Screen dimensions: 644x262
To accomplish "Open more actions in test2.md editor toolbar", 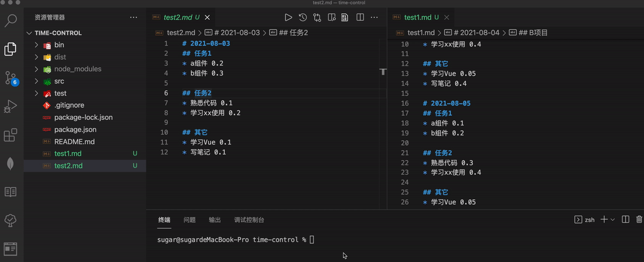I will tap(374, 17).
